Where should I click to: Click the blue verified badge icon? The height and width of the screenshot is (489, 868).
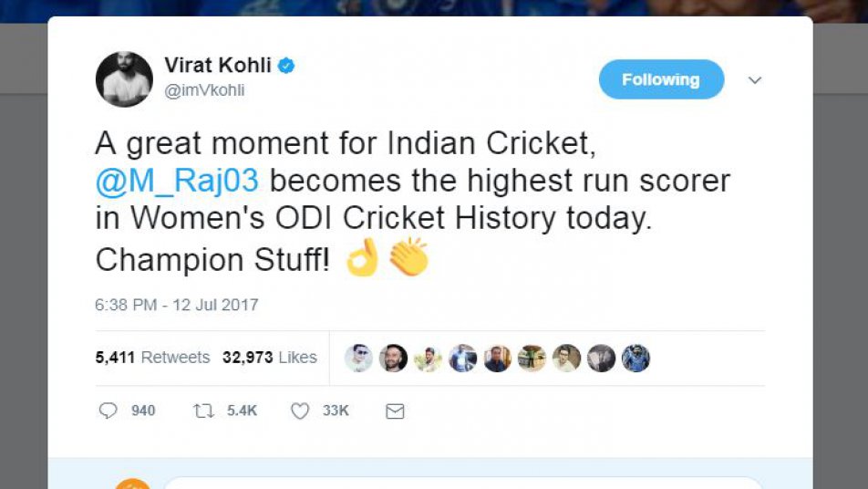(x=286, y=66)
